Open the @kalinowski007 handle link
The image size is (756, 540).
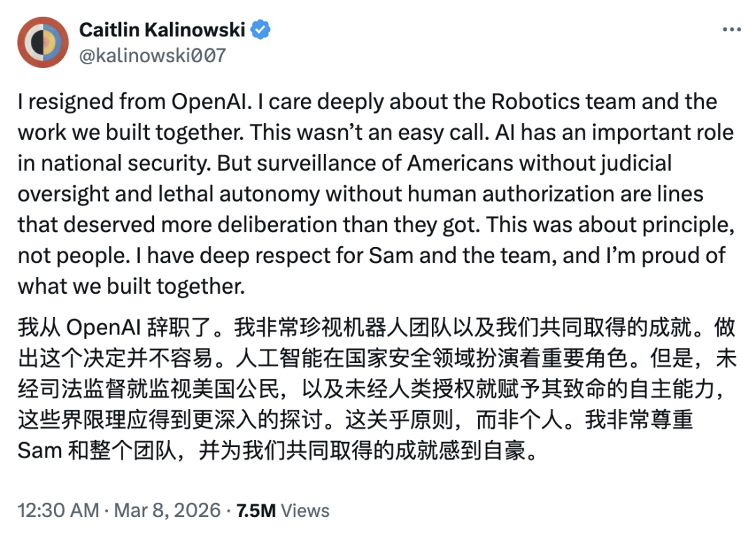coord(153,55)
